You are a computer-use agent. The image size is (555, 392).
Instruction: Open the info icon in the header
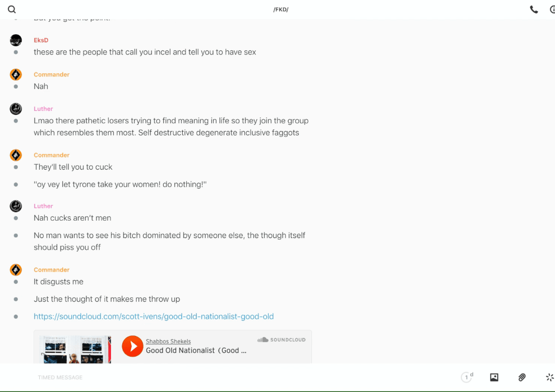tap(552, 10)
